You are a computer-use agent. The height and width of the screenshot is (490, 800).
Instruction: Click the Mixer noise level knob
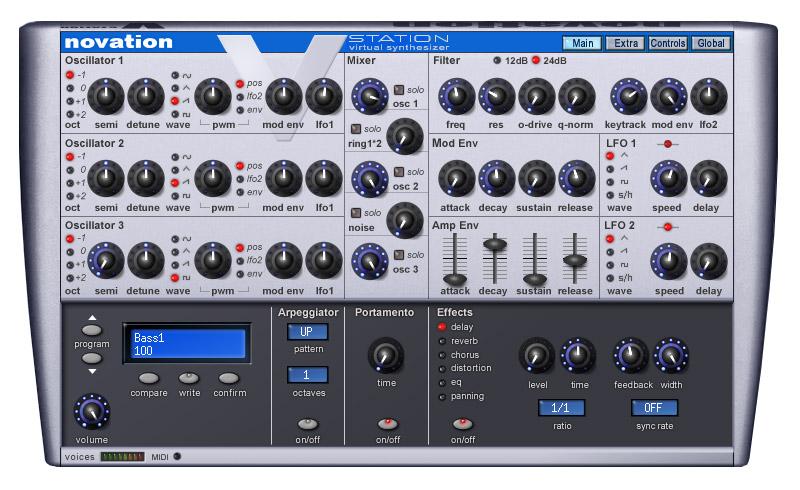[404, 218]
